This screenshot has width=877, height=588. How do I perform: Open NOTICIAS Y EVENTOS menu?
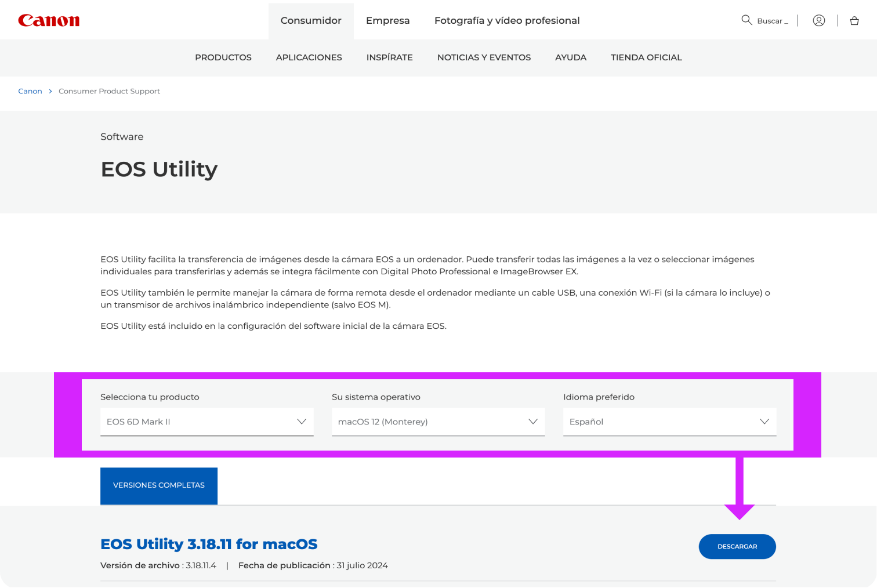(x=484, y=57)
